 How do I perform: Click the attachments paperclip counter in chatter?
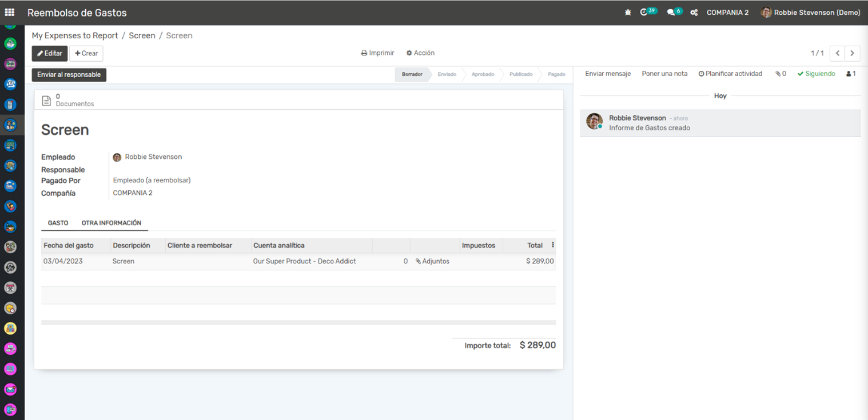781,74
